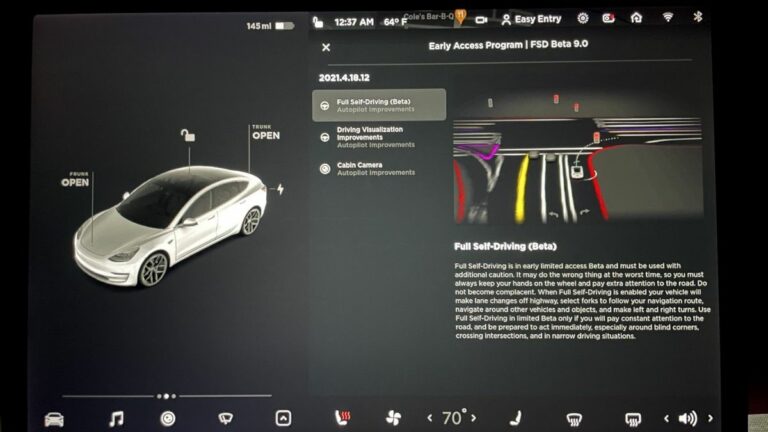This screenshot has height=432, width=768.
Task: Tap the FSD visualization preview image
Action: [x=578, y=157]
